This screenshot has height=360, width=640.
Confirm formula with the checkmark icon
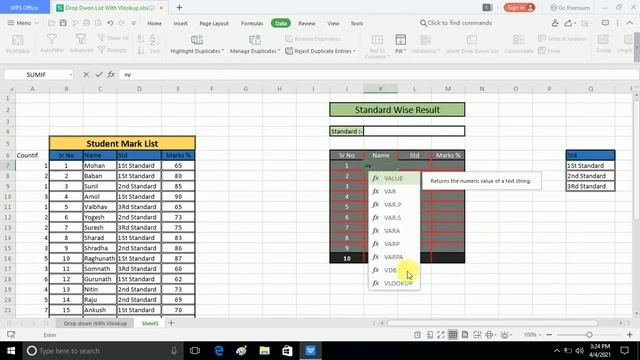[99, 75]
